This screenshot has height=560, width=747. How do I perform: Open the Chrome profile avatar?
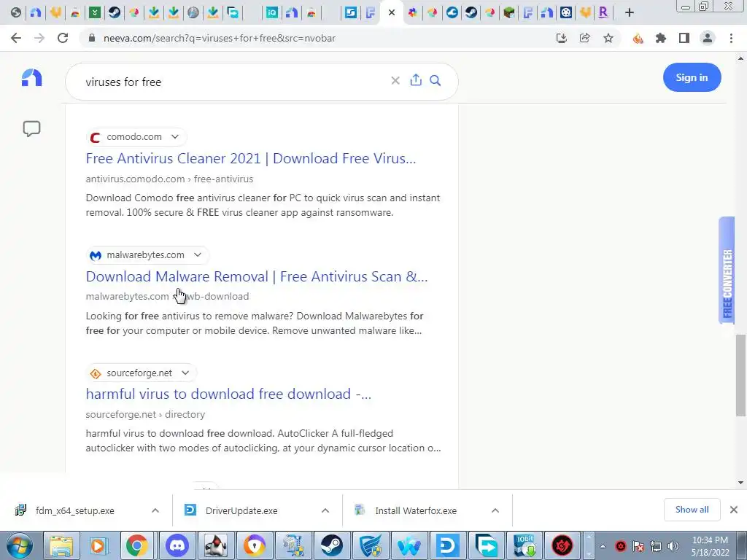click(708, 38)
